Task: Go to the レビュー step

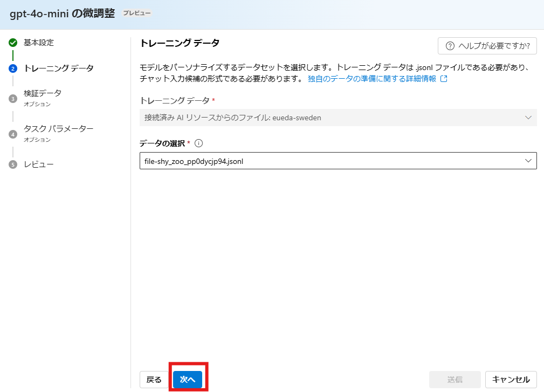Action: [x=38, y=164]
